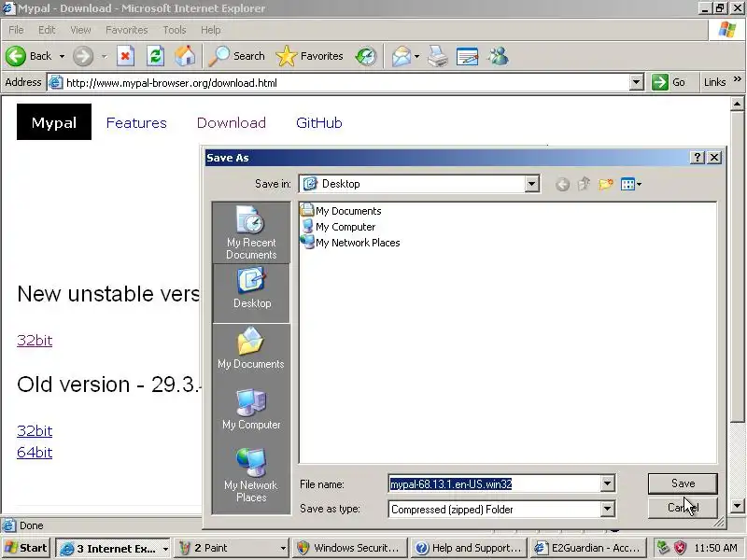
Task: Expand the Save as type dropdown
Action: tap(607, 509)
